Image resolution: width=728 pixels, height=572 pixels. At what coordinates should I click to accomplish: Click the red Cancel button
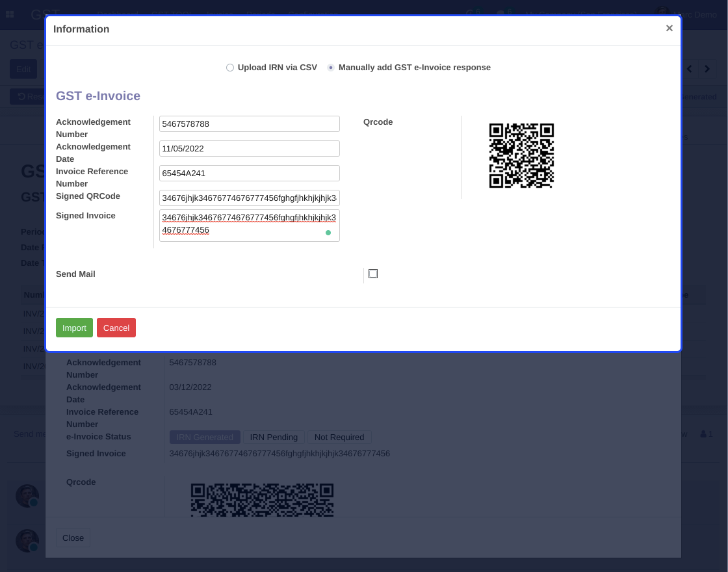pyautogui.click(x=116, y=328)
